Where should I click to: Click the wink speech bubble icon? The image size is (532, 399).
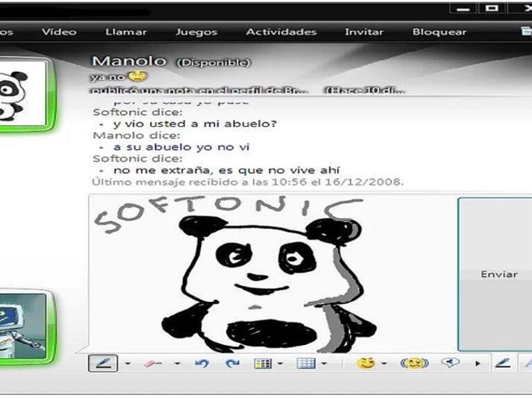click(x=451, y=363)
